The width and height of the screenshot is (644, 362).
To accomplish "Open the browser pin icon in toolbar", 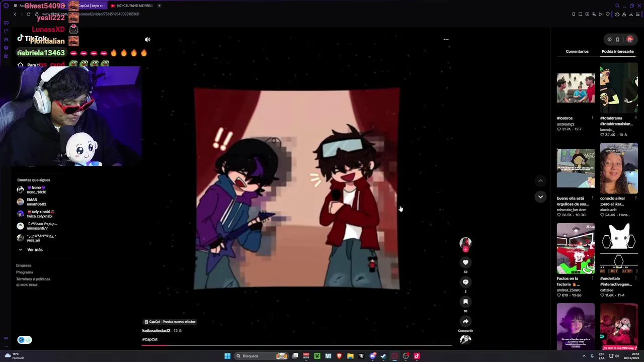I will pyautogui.click(x=574, y=14).
